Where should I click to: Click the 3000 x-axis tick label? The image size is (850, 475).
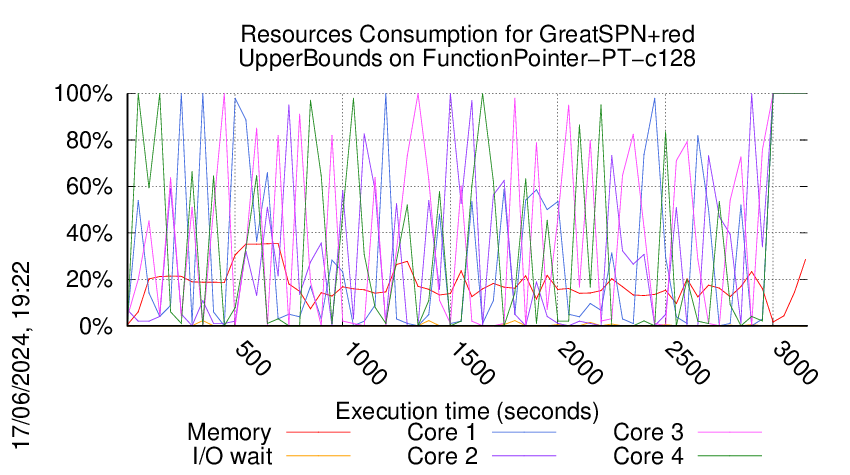click(795, 363)
